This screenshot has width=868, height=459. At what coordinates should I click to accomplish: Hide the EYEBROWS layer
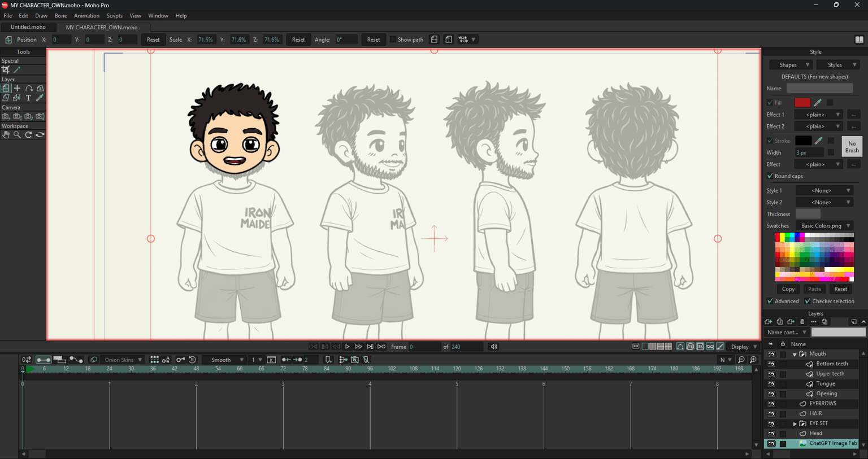[771, 404]
